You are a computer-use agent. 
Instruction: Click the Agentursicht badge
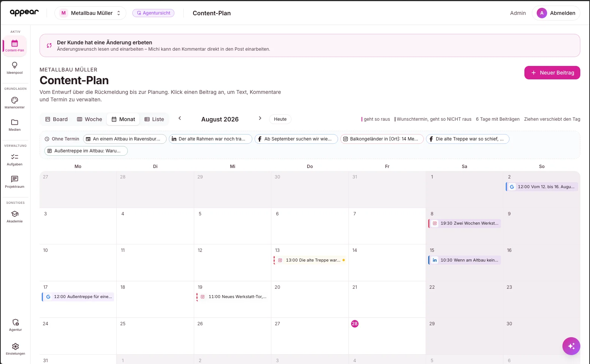tap(153, 13)
